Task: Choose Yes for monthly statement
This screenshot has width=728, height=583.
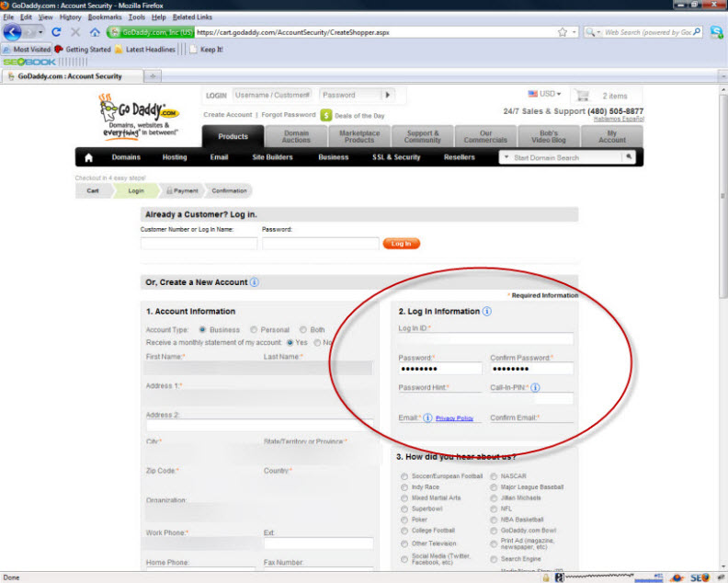Action: (290, 342)
